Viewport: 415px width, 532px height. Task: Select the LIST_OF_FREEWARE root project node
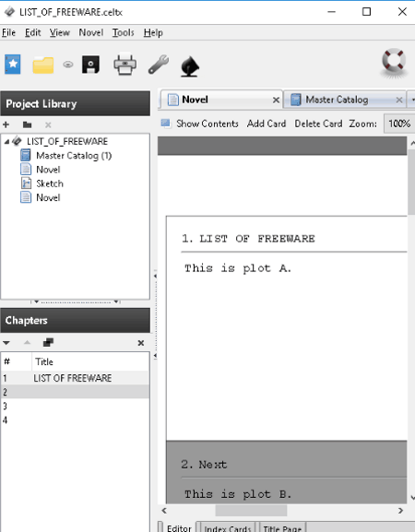tap(67, 141)
